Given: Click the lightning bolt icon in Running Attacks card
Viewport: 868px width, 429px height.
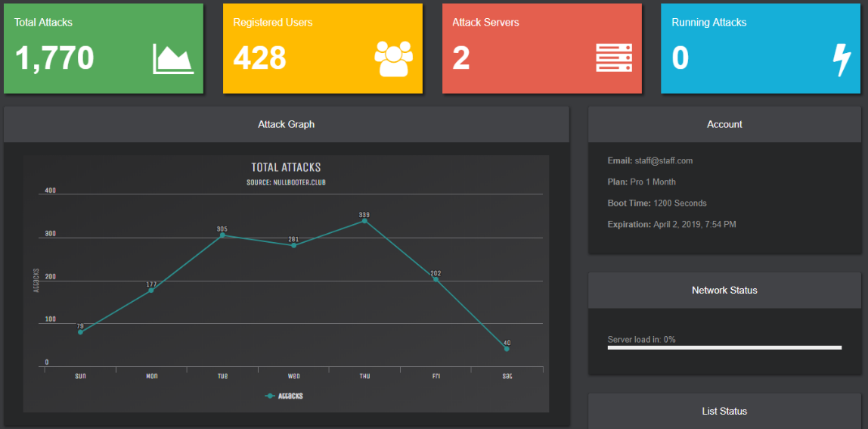Looking at the screenshot, I should coord(842,60).
